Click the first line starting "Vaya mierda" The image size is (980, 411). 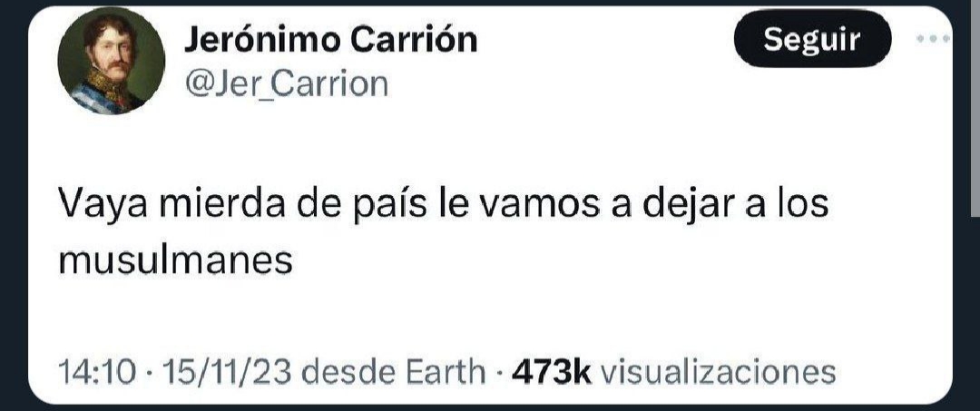(444, 203)
